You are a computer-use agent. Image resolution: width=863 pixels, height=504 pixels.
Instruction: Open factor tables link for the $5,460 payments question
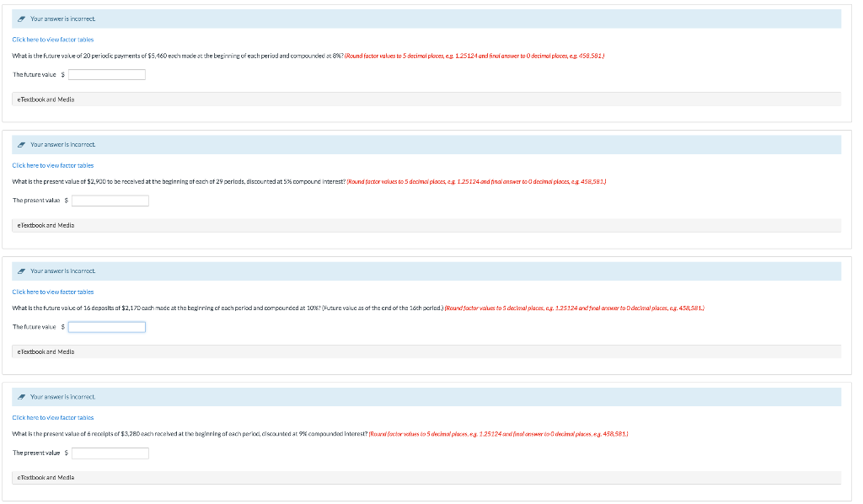[x=53, y=40]
